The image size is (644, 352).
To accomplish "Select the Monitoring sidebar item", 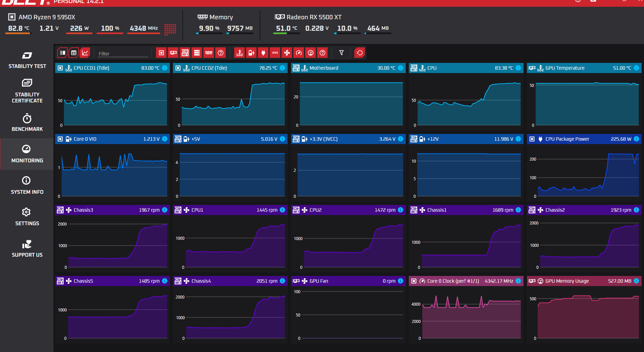I will (x=27, y=154).
